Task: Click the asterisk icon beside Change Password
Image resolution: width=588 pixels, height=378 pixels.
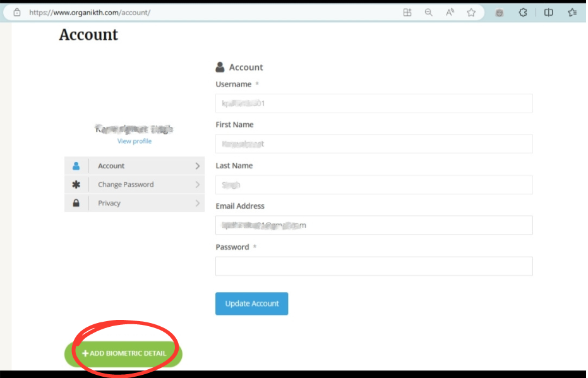Action: point(76,185)
